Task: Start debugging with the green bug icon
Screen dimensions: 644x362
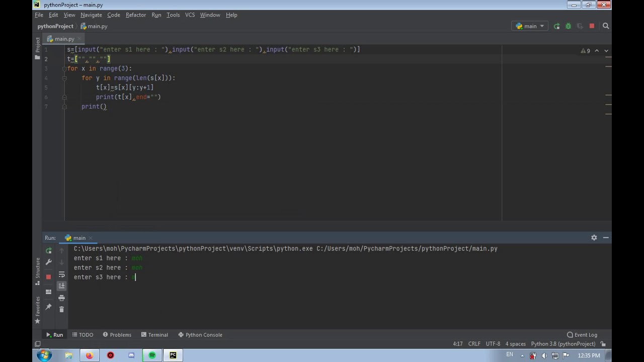Action: tap(568, 26)
